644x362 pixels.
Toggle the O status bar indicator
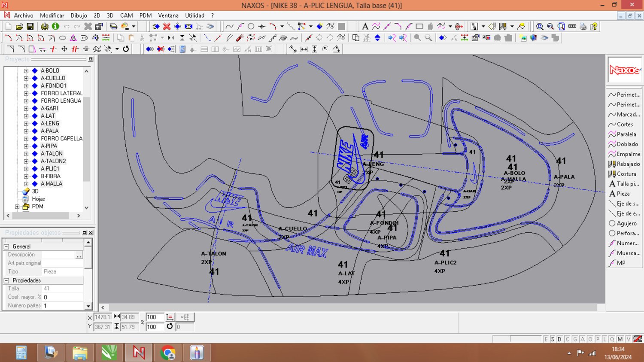pos(590,339)
